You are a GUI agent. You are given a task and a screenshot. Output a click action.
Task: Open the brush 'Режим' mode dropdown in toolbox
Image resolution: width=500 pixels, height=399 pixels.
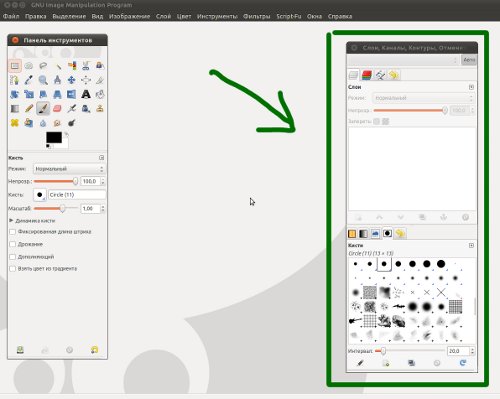click(69, 169)
